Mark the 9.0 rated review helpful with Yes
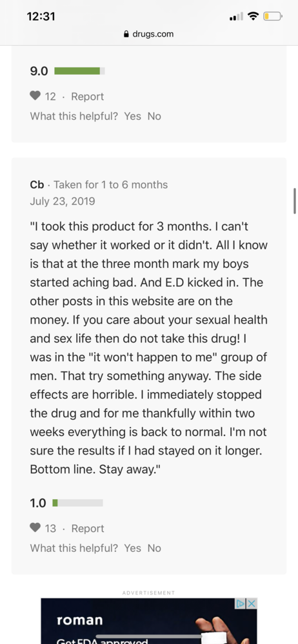298x644 pixels. point(132,116)
